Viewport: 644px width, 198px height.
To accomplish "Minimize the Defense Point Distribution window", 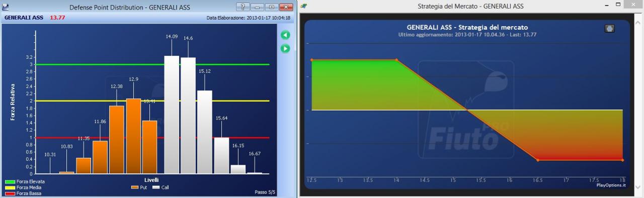I will pos(257,7).
